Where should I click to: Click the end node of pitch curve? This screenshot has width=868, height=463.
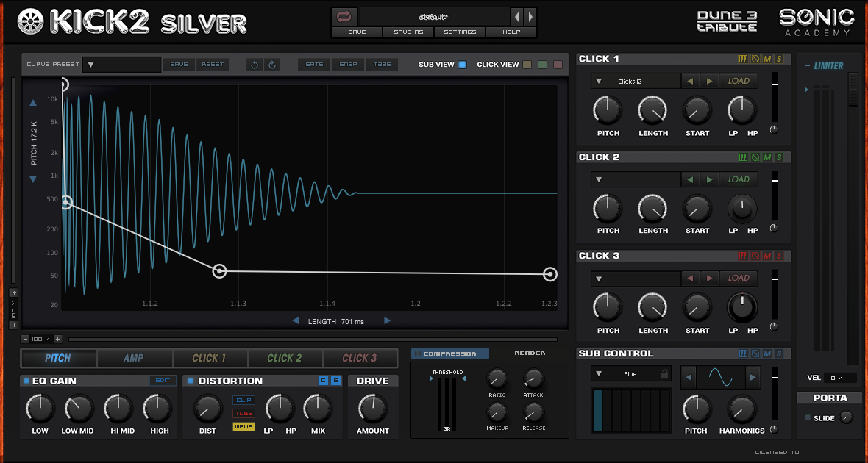pos(549,274)
